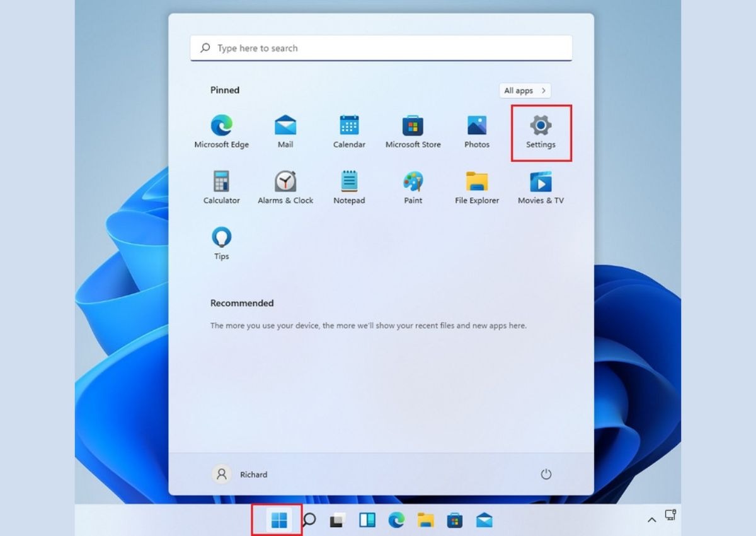Open Widgets from the taskbar
Image resolution: width=756 pixels, height=536 pixels.
click(367, 520)
